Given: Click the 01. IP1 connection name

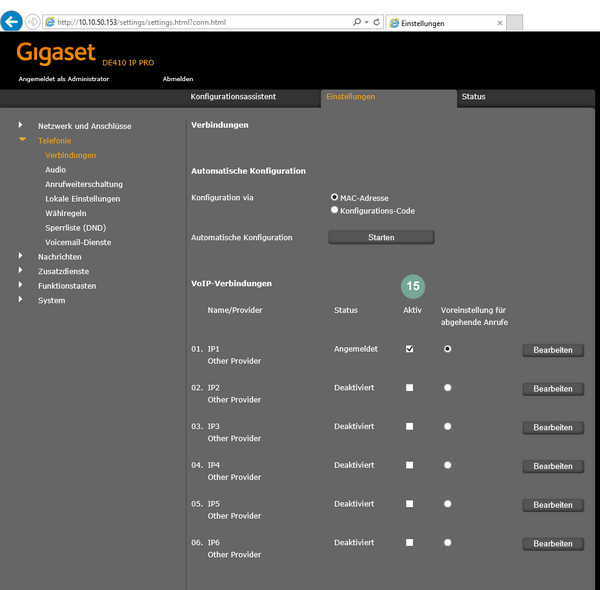Looking at the screenshot, I should [205, 349].
